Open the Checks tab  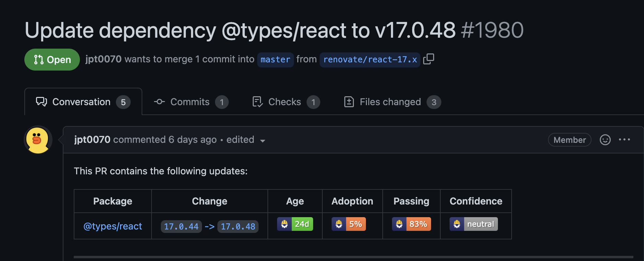coord(286,102)
